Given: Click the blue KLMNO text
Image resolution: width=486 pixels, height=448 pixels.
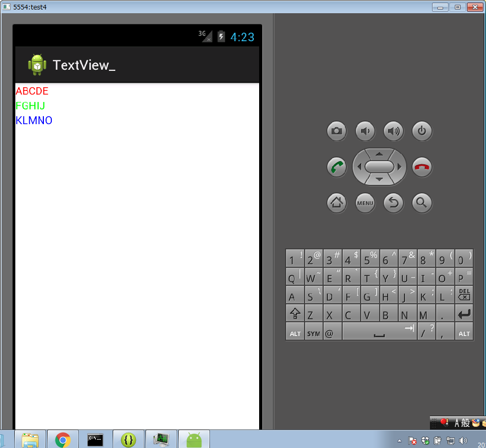Looking at the screenshot, I should (34, 120).
